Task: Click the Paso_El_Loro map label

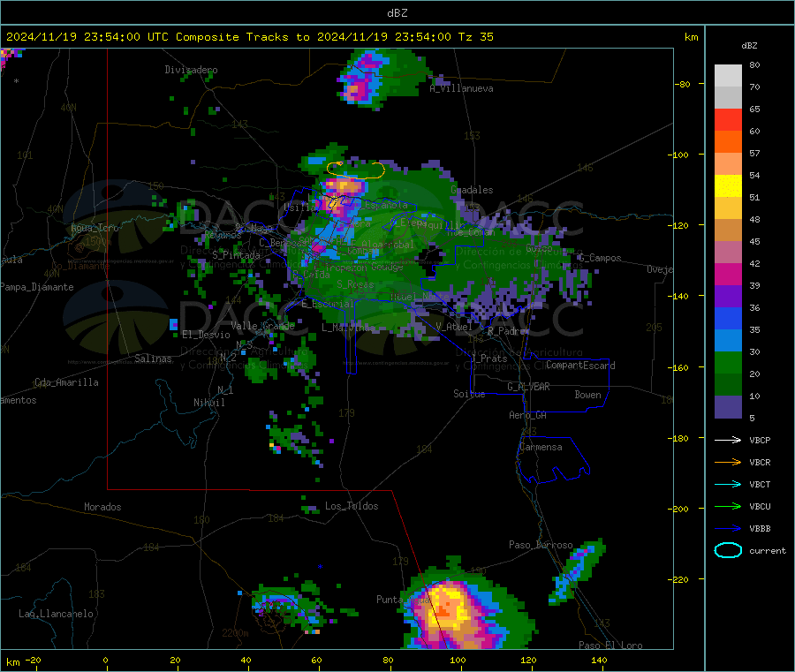Action: click(x=610, y=646)
